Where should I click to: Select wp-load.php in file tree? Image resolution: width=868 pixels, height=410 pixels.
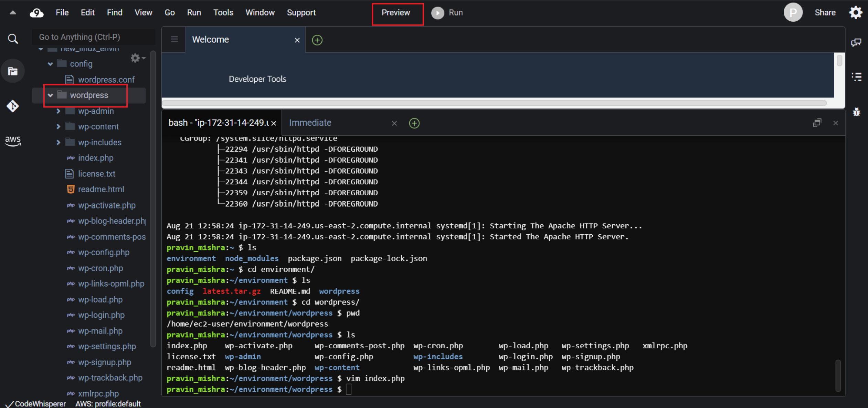point(100,299)
